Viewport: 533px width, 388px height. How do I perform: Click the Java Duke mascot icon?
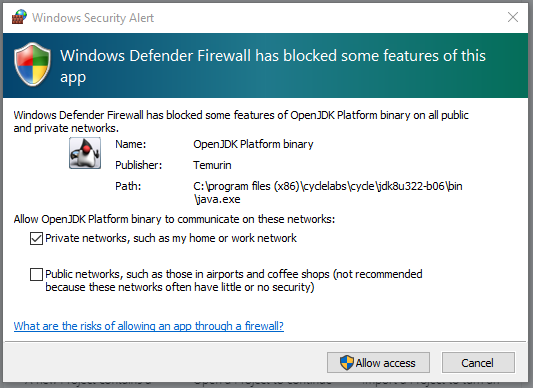(85, 153)
